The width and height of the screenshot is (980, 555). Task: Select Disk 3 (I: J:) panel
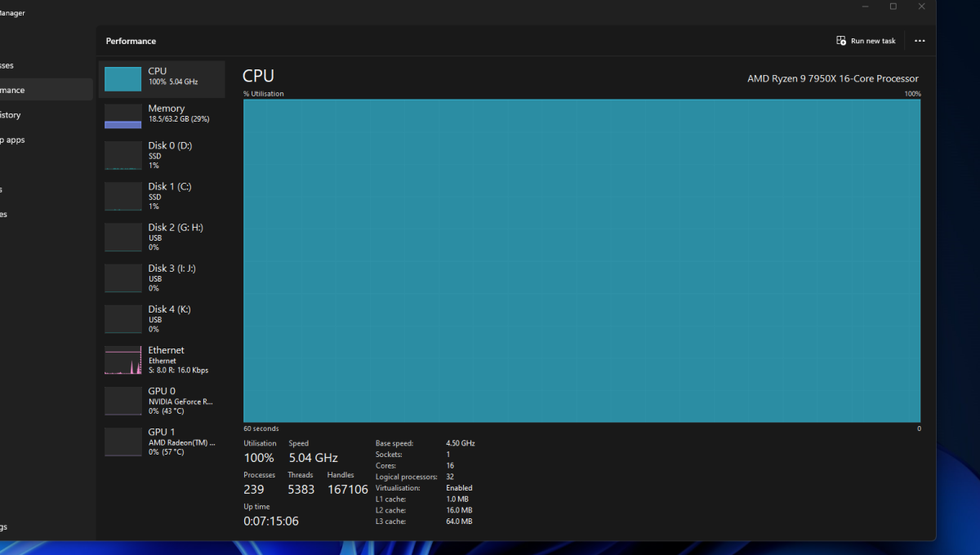(162, 277)
